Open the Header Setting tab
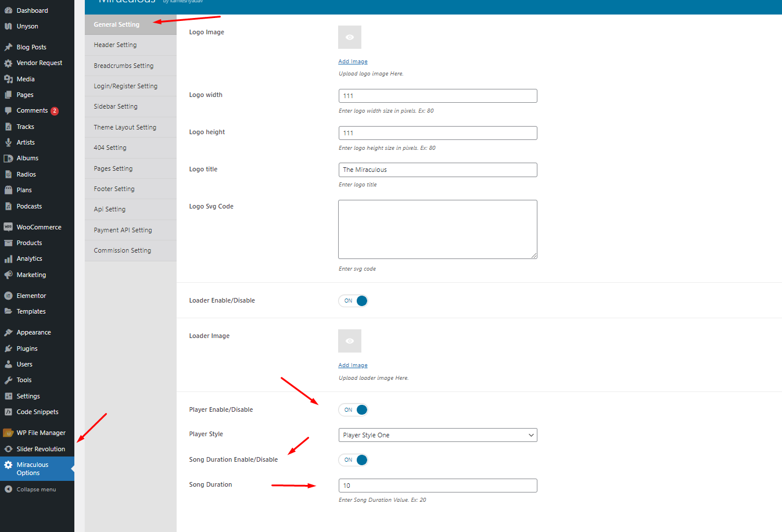This screenshot has height=532, width=782. pos(131,45)
